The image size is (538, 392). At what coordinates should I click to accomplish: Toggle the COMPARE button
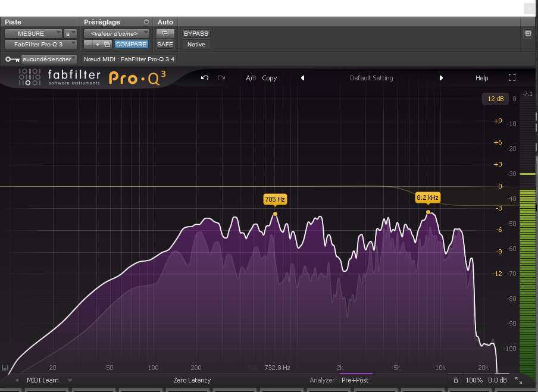pyautogui.click(x=131, y=44)
